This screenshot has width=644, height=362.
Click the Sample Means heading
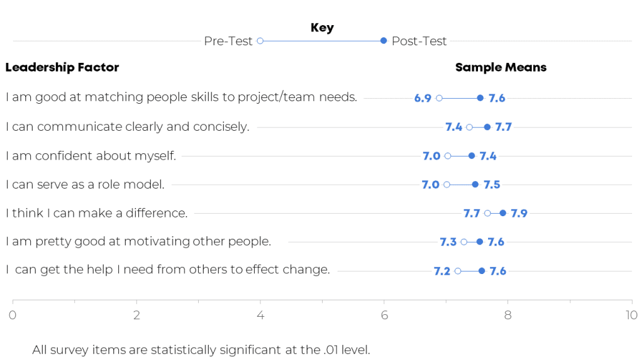click(x=501, y=67)
